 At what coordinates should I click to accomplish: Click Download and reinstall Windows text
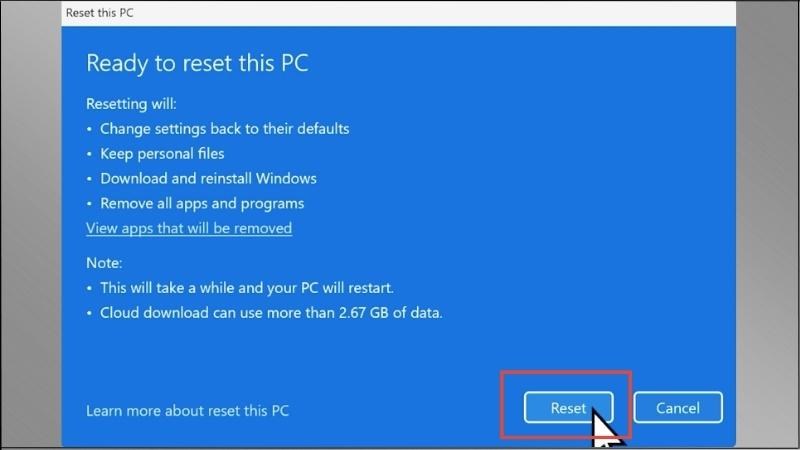pyautogui.click(x=208, y=179)
